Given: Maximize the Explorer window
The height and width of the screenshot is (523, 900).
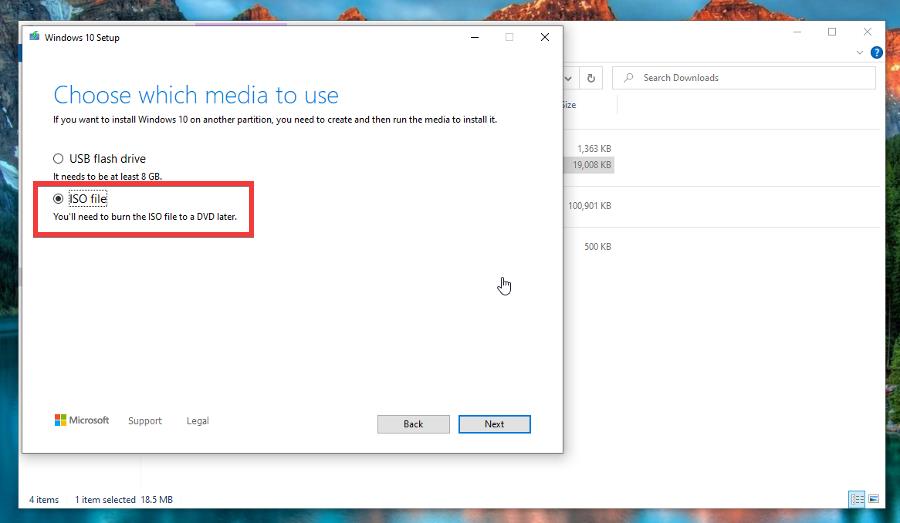Looking at the screenshot, I should (x=832, y=32).
